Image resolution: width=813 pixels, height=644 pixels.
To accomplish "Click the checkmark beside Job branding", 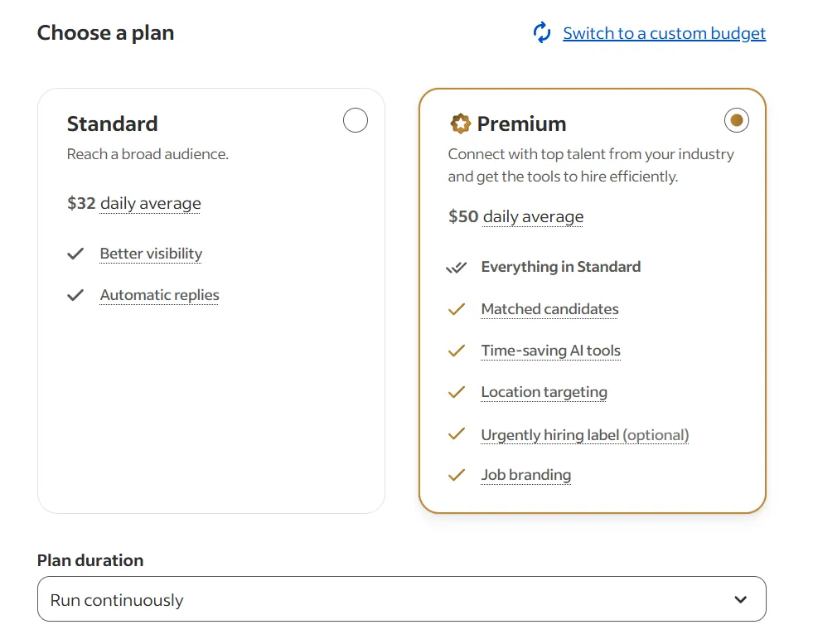I will click(457, 474).
